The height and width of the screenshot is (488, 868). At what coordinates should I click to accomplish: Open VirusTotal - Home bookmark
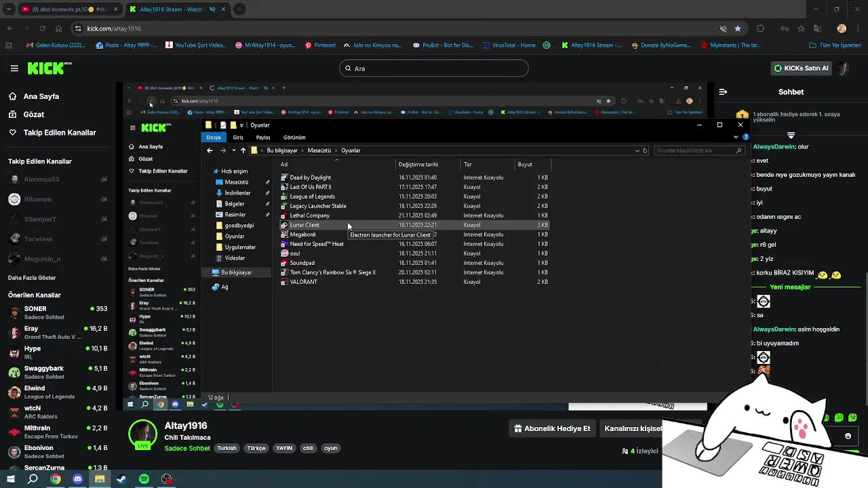point(508,45)
